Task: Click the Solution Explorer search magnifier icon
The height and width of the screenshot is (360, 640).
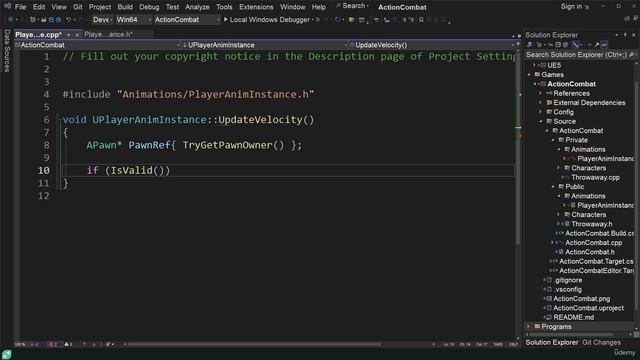Action: click(x=632, y=54)
